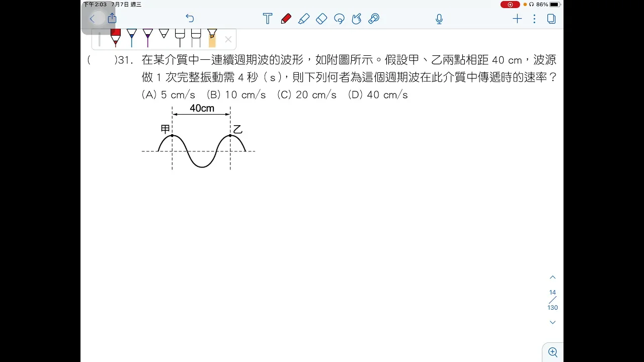
Task: Select the Text tool
Action: click(268, 19)
